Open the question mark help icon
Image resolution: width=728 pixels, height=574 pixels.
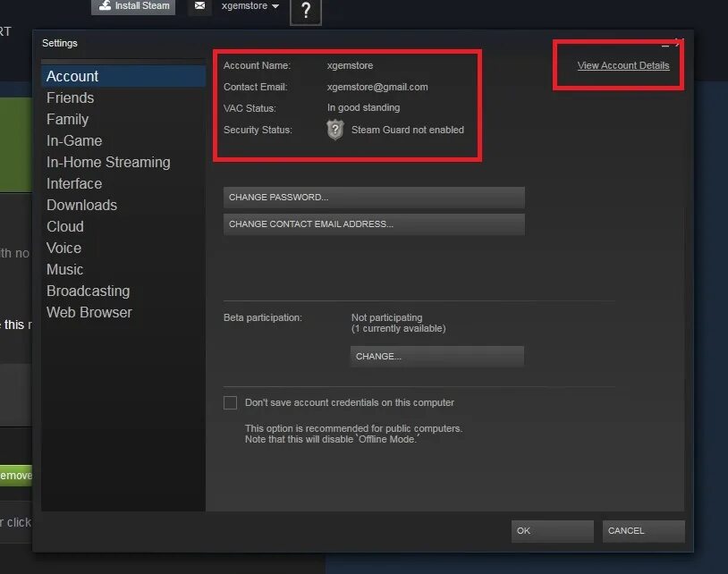(306, 11)
